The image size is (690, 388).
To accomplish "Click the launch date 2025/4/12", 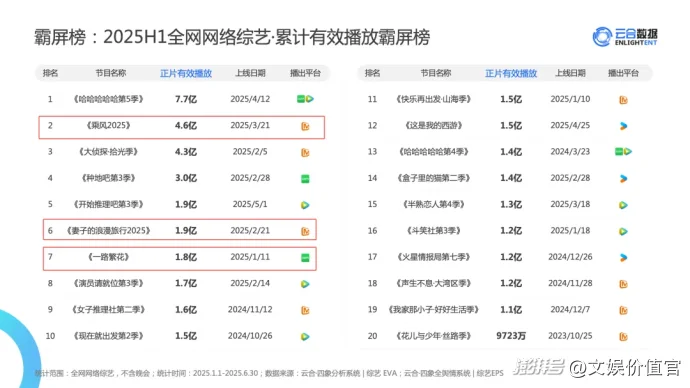I will [x=250, y=99].
